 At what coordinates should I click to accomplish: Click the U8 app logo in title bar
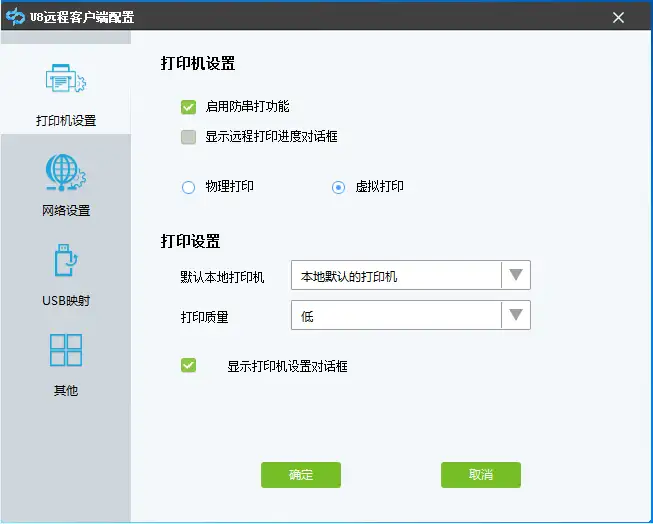click(15, 17)
